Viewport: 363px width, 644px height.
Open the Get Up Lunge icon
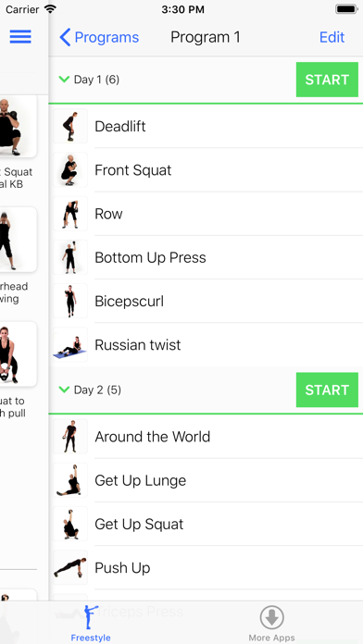70,480
